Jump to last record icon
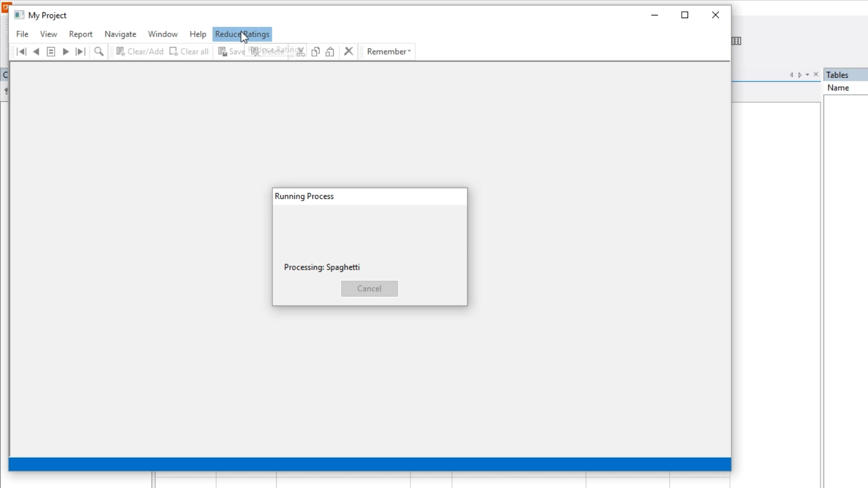The width and height of the screenshot is (868, 488). click(80, 52)
